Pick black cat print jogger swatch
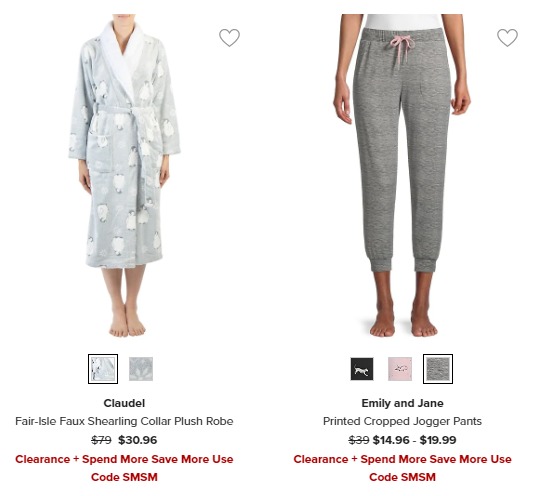This screenshot has height=496, width=547. pyautogui.click(x=362, y=369)
